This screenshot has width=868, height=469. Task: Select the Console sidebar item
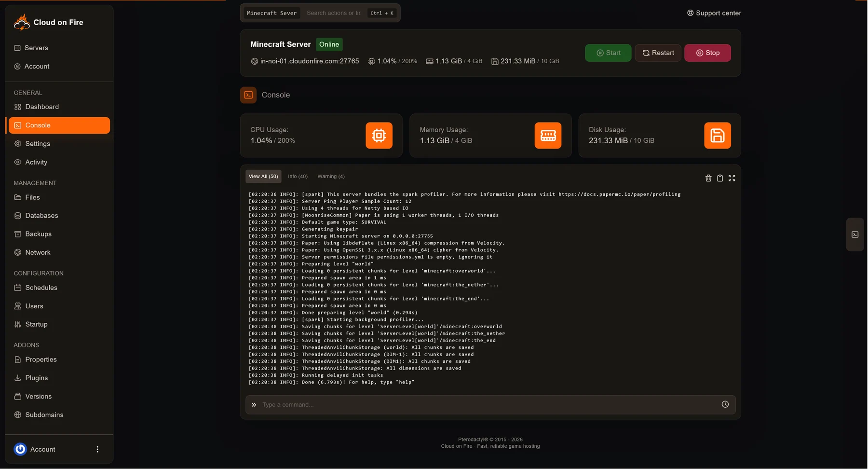pos(59,125)
